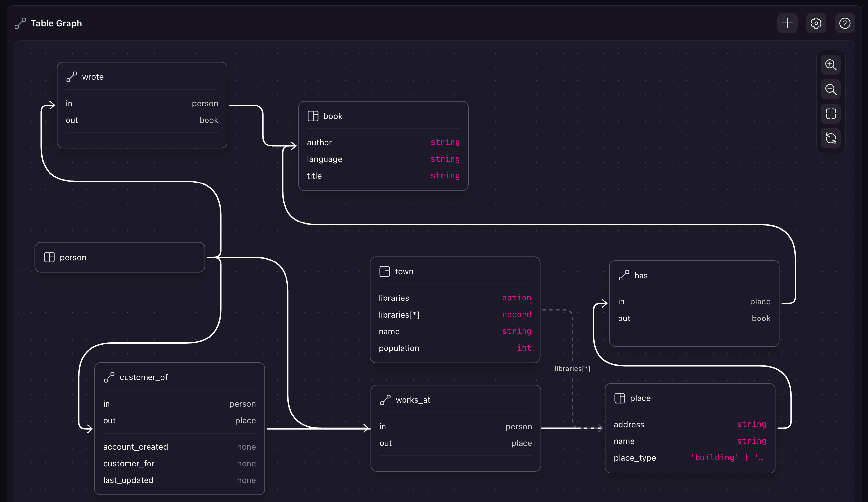868x502 pixels.
Task: Click the Table Graph relation logo icon
Action: click(x=20, y=23)
